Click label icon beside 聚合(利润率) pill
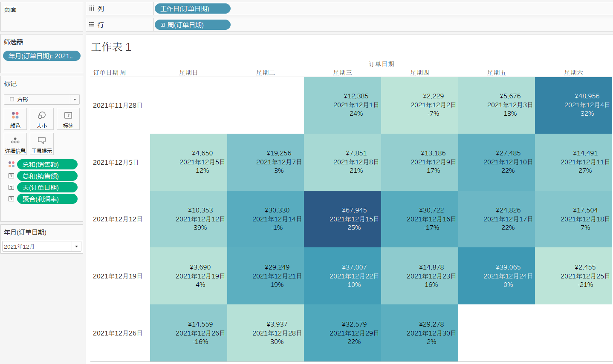The height and width of the screenshot is (364, 613). click(x=12, y=199)
